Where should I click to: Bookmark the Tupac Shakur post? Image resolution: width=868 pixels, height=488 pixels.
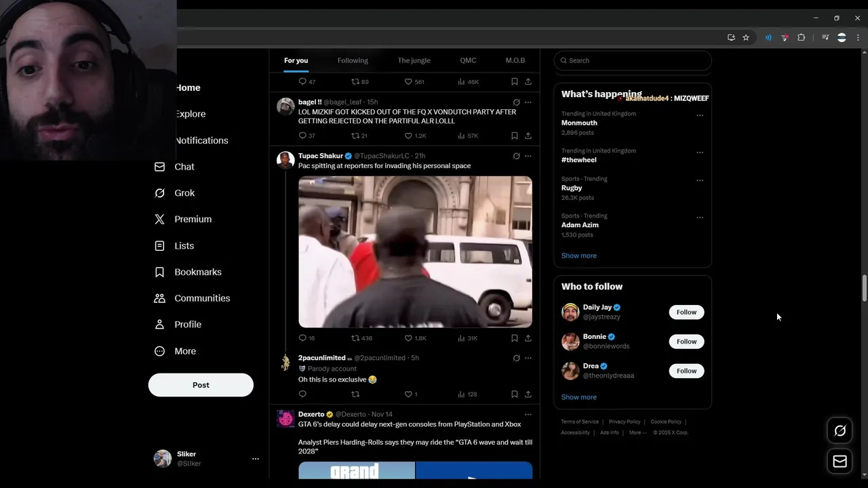(x=515, y=338)
